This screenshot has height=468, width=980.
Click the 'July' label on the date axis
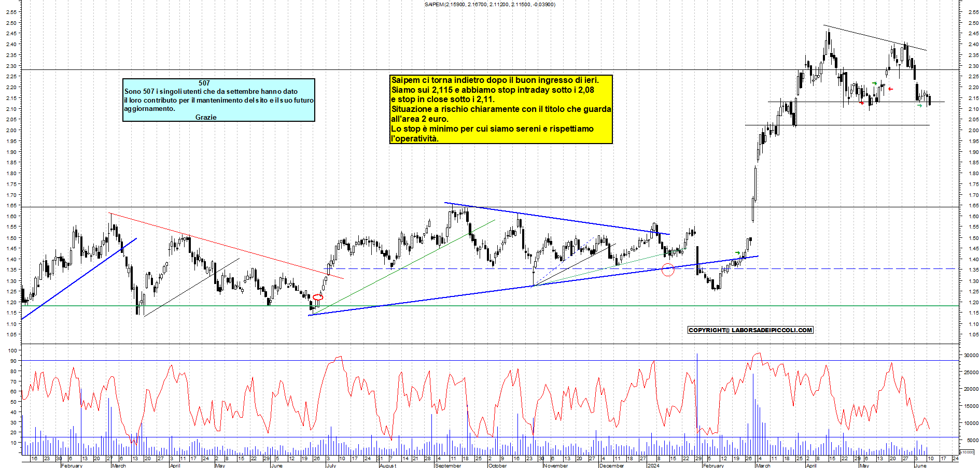click(331, 465)
